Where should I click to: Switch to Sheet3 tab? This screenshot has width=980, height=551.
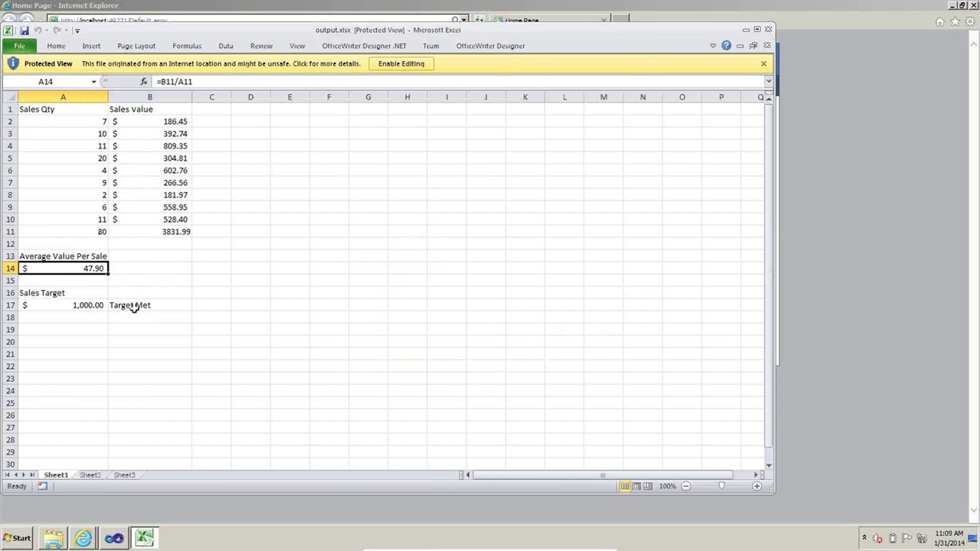[124, 475]
